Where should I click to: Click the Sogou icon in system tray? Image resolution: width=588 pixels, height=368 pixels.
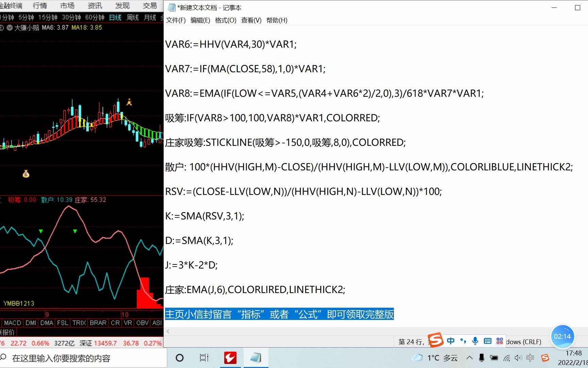click(545, 358)
